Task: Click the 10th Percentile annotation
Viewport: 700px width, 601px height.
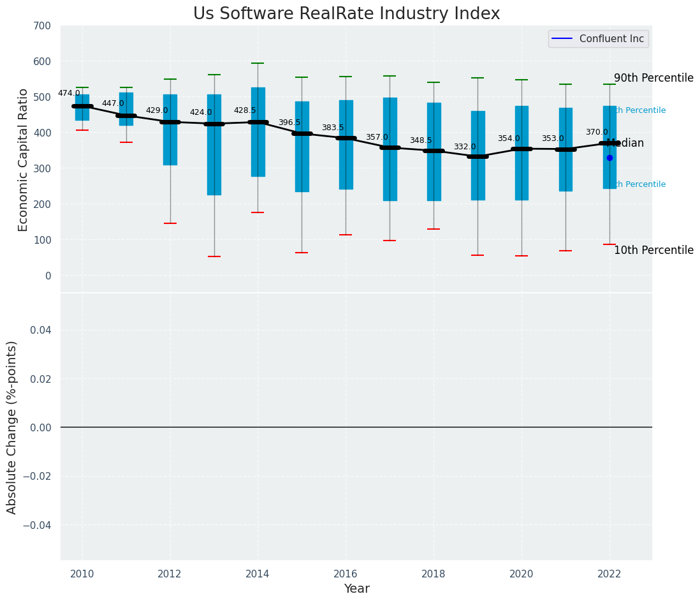Action: (653, 251)
